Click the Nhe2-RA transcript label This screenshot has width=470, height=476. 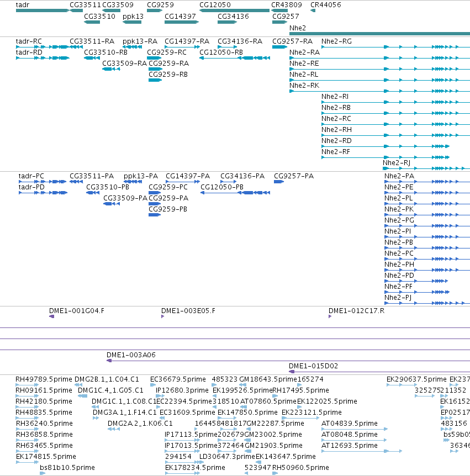click(304, 52)
